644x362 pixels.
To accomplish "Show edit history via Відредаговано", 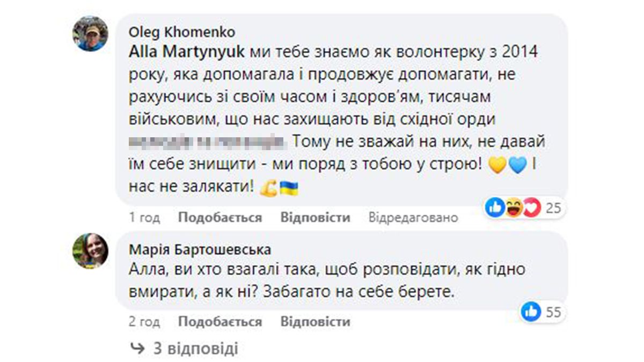I will (x=413, y=218).
